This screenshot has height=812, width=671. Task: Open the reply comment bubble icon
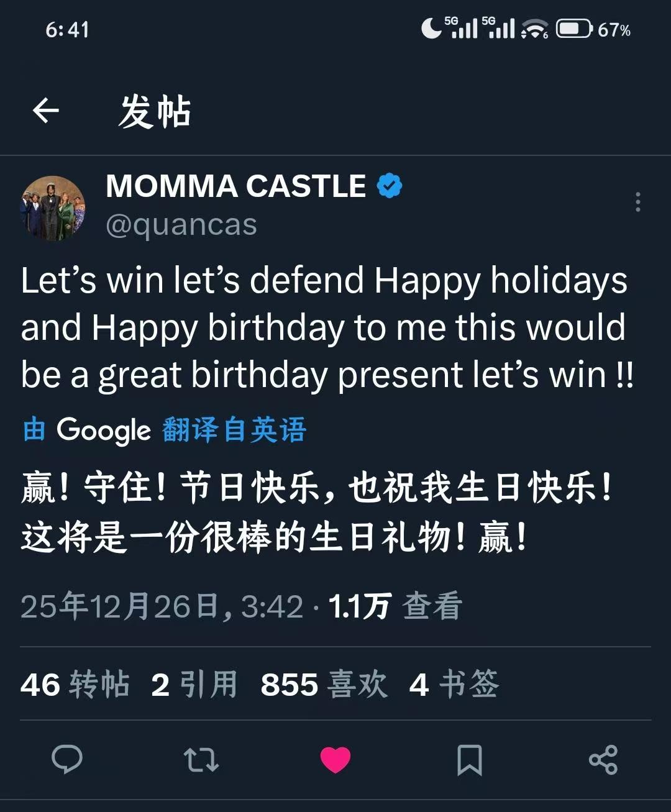67,759
